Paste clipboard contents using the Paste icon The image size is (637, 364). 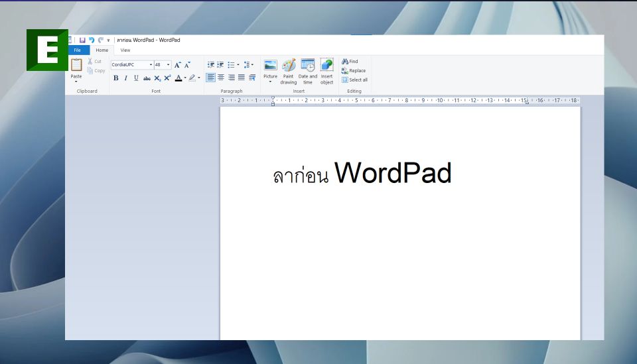[x=76, y=65]
